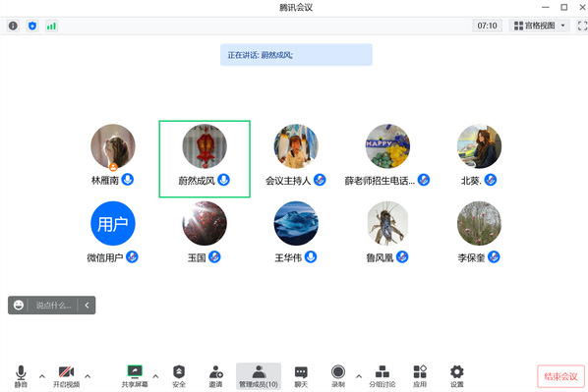Mute microphone with 静音 button

click(x=21, y=376)
